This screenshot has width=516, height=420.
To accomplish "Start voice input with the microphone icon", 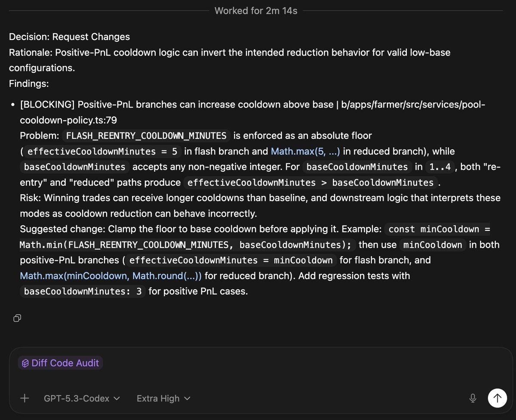I will point(473,398).
